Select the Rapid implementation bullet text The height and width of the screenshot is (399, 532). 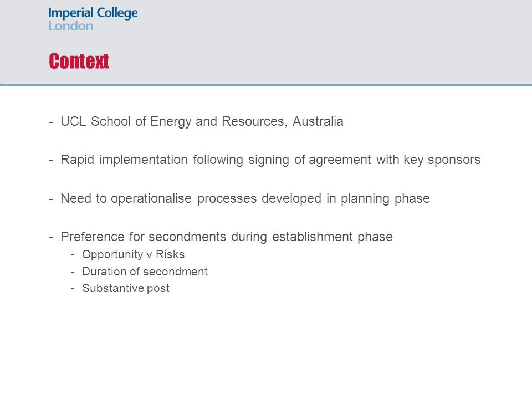point(270,160)
